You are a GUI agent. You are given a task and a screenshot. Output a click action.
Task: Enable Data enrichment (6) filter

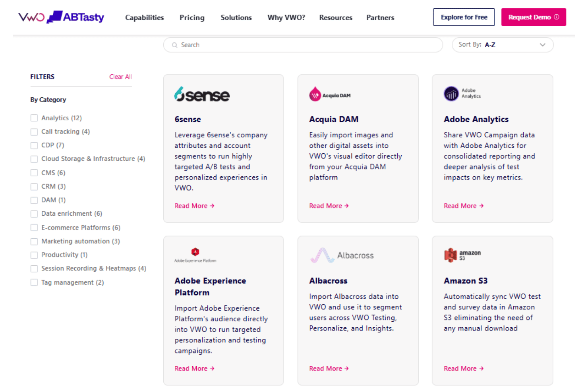pos(34,214)
